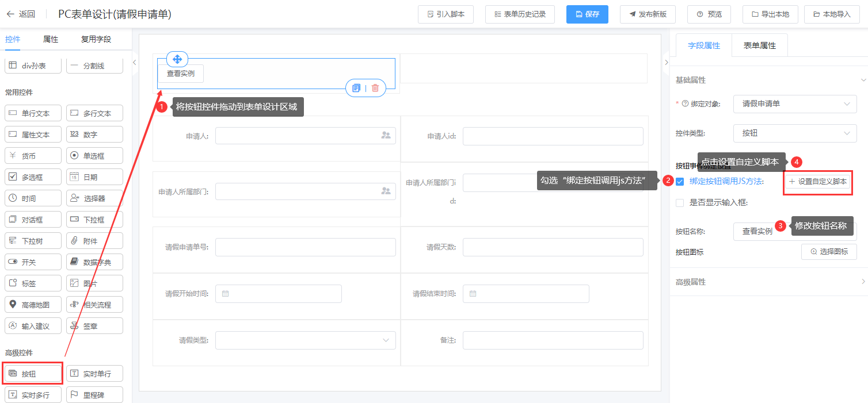Image resolution: width=868 pixels, height=403 pixels.
Task: Switch to the 复用字段 tab
Action: (x=96, y=39)
